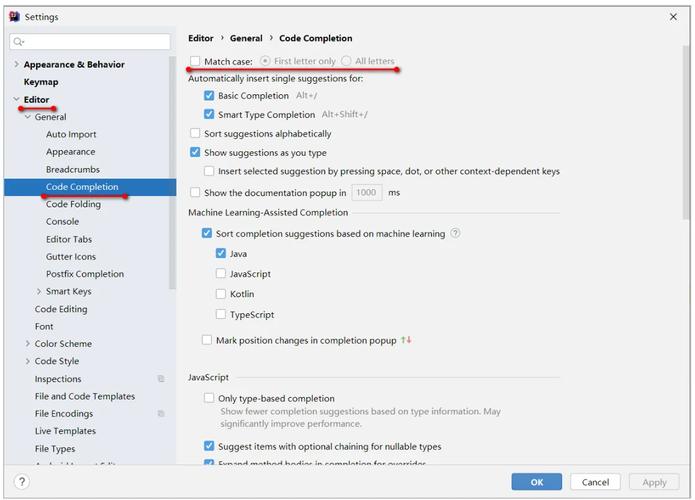Click the search magnifier icon
The image size is (695, 500).
(18, 42)
